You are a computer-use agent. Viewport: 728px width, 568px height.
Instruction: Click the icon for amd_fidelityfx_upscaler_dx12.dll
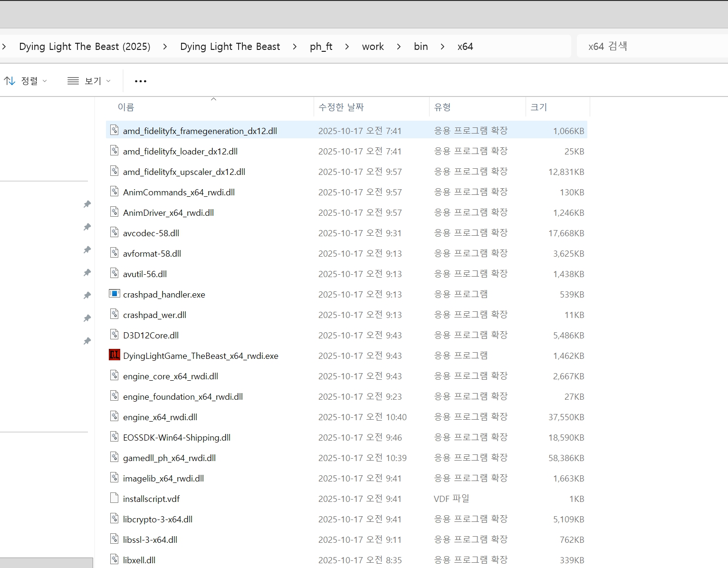(114, 171)
